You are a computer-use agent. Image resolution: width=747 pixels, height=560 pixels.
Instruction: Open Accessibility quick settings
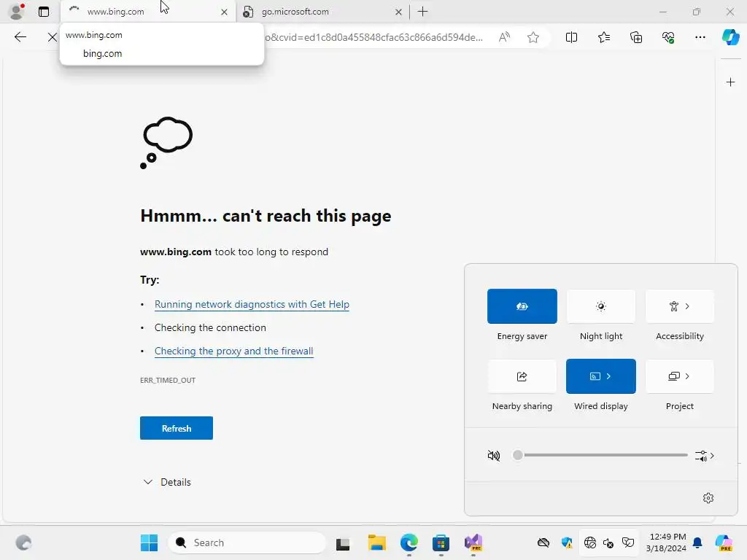tap(679, 306)
